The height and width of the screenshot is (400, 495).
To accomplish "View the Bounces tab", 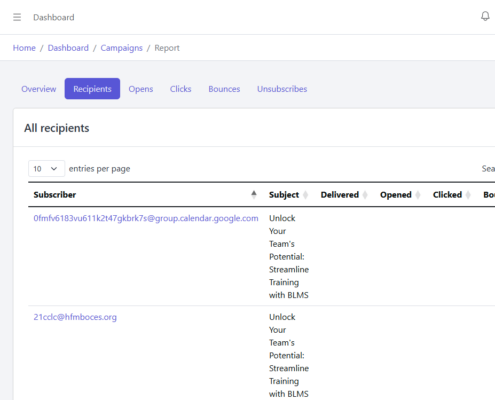I will (x=224, y=89).
